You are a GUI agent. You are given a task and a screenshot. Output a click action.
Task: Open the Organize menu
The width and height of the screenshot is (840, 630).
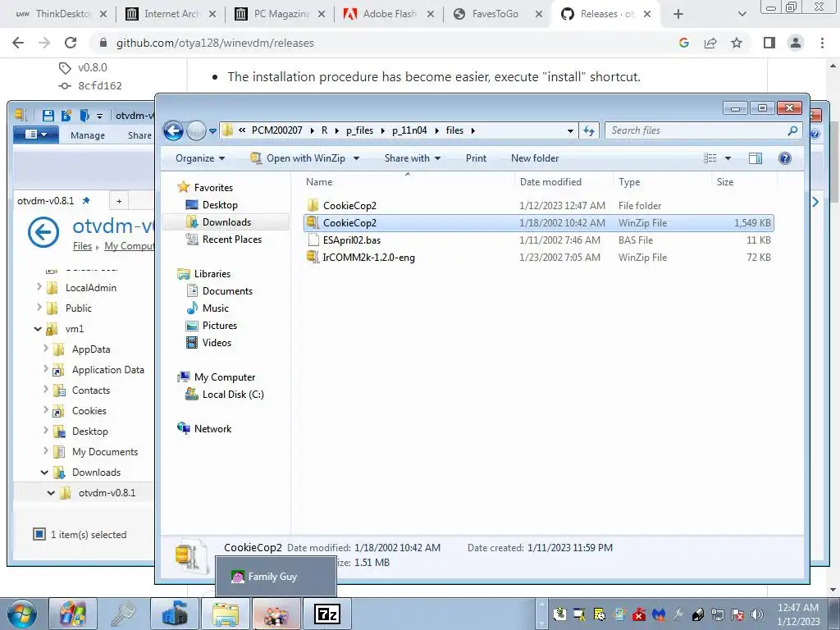[200, 158]
